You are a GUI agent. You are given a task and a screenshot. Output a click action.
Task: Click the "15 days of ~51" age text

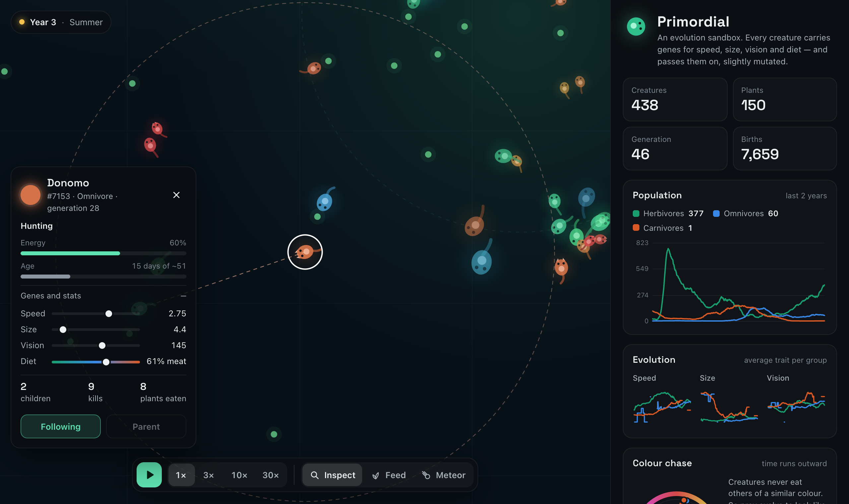[x=159, y=266]
